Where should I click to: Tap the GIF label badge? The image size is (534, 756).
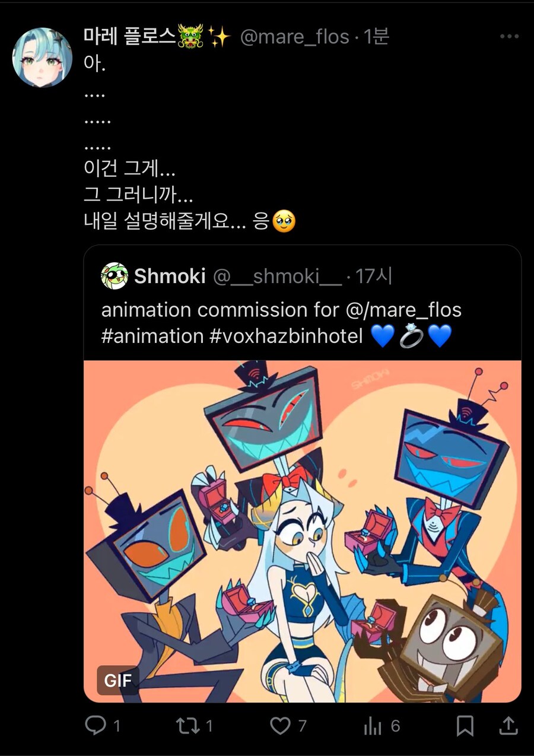point(117,680)
